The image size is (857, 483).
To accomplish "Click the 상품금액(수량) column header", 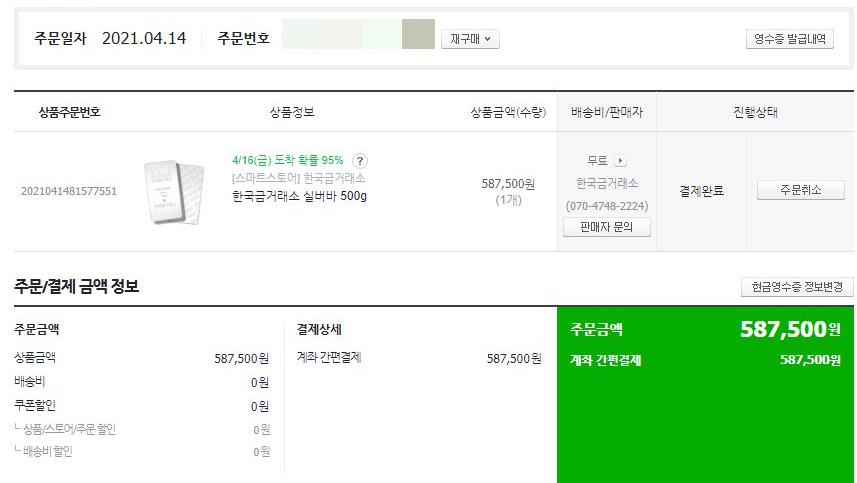I will 508,112.
